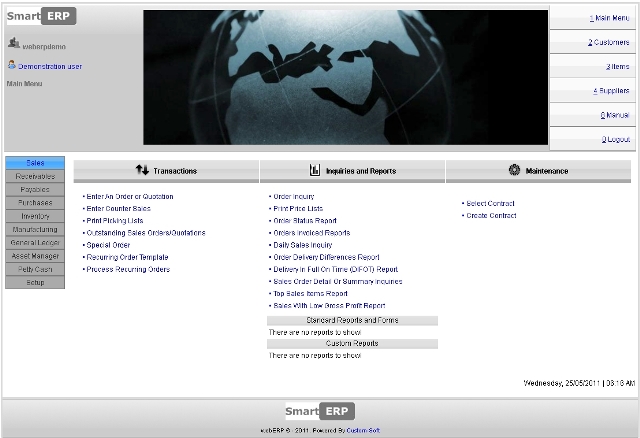
Task: Click the company icon beside weberpdemo
Action: point(13,43)
